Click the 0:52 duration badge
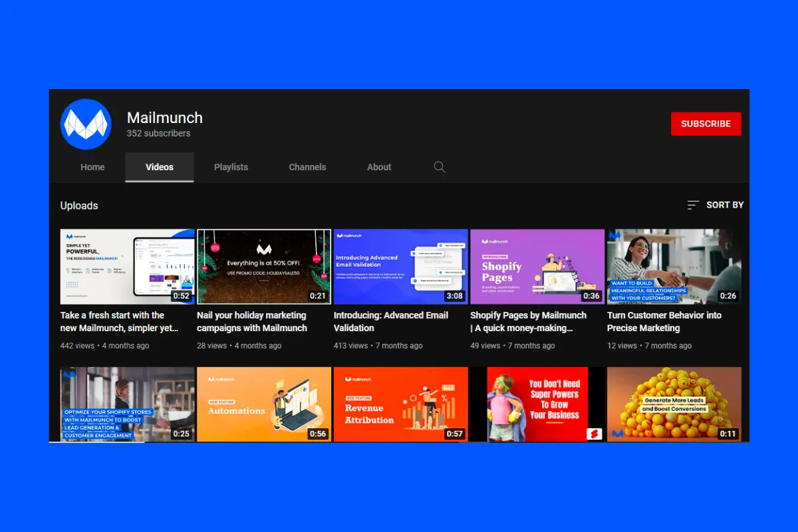The image size is (798, 532). tap(181, 296)
